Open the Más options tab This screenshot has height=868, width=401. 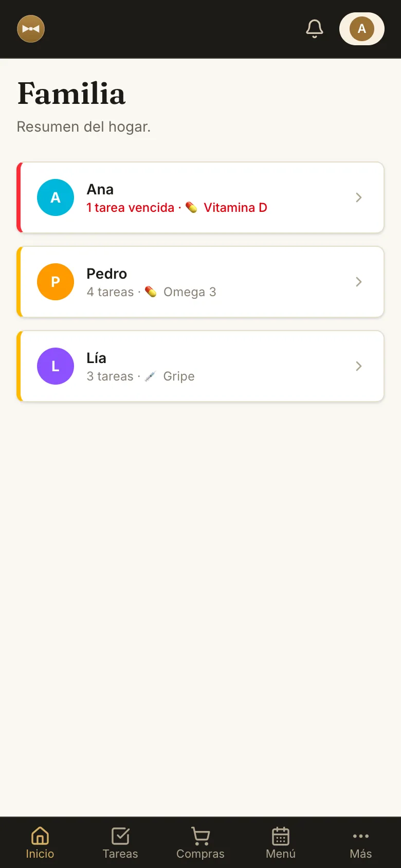click(x=361, y=842)
